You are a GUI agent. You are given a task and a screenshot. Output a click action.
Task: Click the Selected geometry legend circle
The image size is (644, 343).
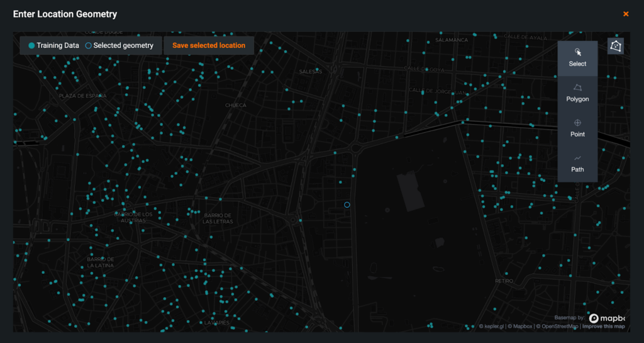88,45
